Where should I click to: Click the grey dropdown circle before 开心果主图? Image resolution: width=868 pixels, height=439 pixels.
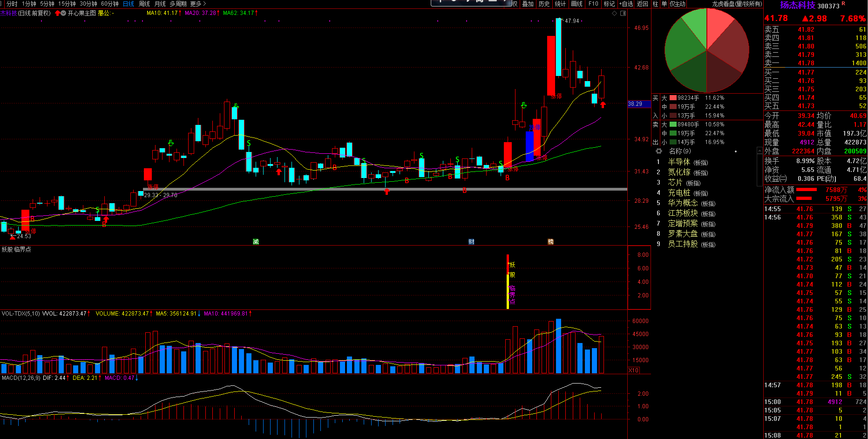tap(63, 13)
